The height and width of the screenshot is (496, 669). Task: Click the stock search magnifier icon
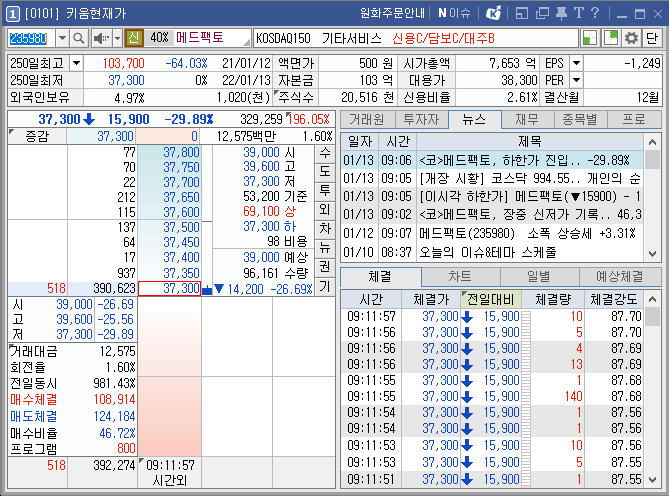(x=79, y=38)
